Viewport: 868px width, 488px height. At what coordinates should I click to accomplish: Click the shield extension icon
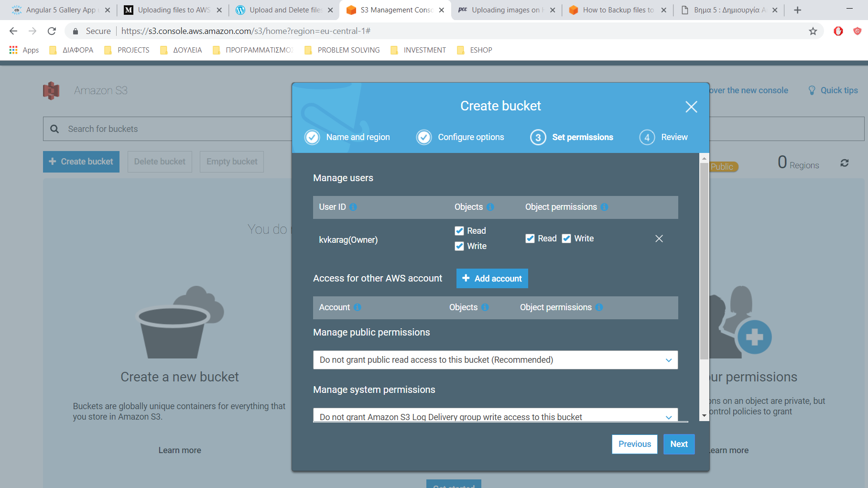(857, 31)
